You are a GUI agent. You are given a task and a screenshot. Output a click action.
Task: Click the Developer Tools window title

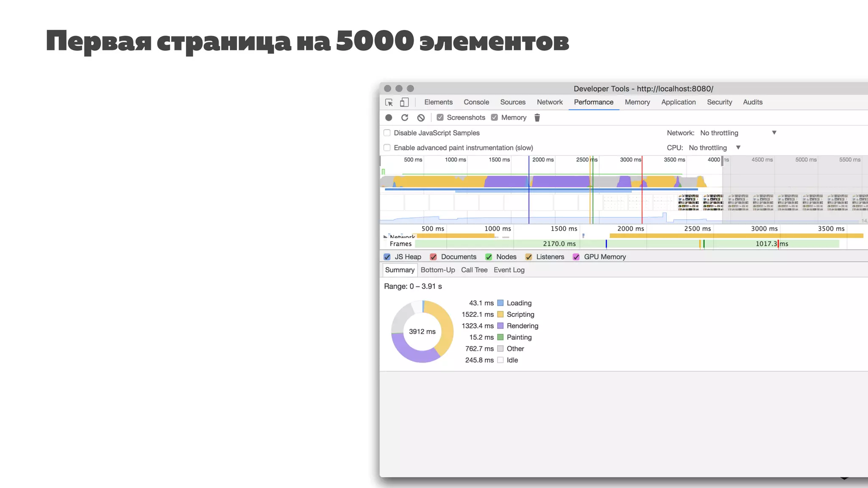[643, 89]
